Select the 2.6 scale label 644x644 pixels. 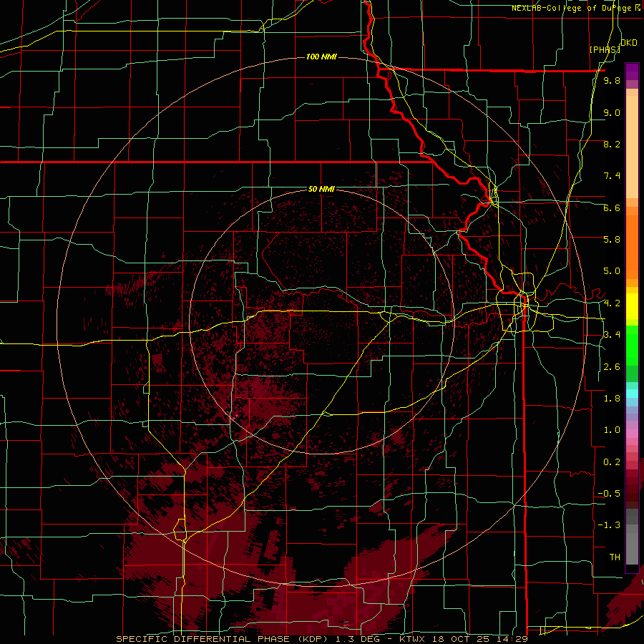(x=612, y=366)
